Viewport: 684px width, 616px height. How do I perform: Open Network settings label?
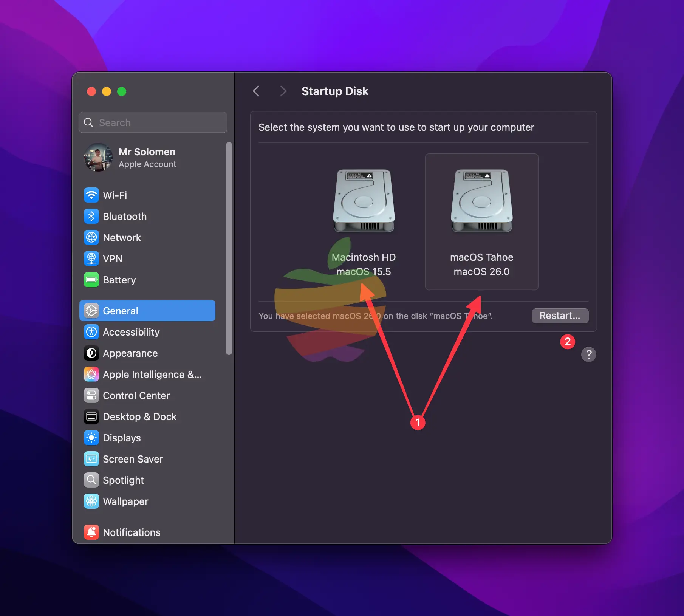(122, 238)
